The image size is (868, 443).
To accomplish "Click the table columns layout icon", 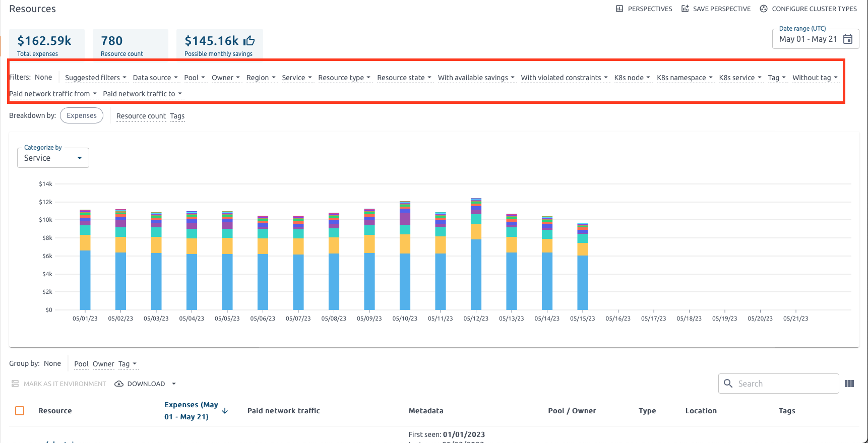I will (x=849, y=384).
